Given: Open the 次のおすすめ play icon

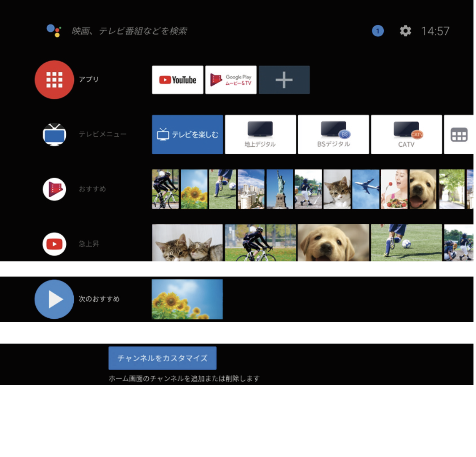Looking at the screenshot, I should click(54, 299).
